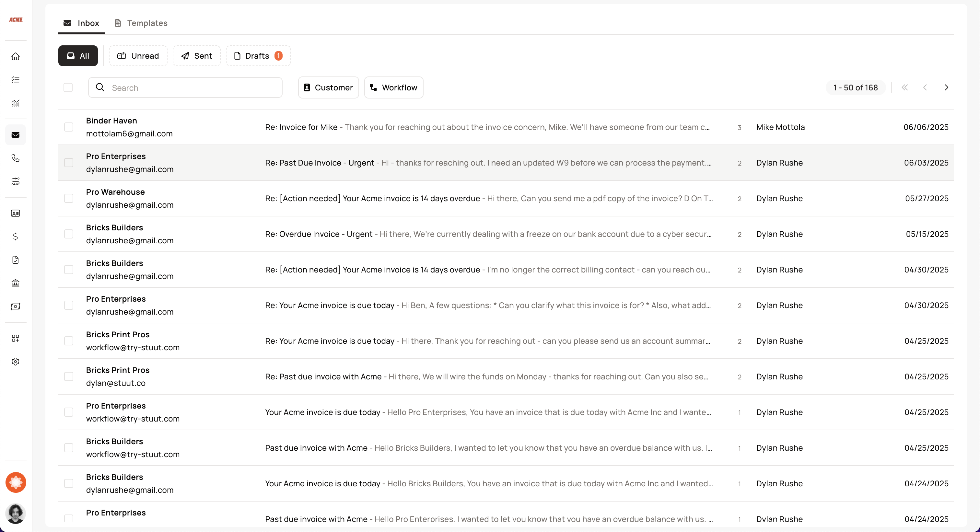Open the Drafts folder

point(258,56)
